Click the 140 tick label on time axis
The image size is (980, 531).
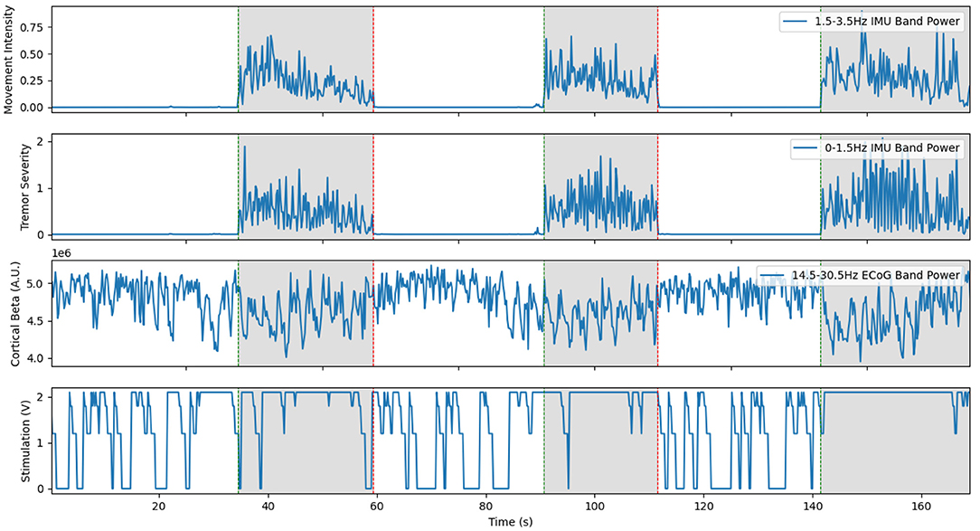(813, 506)
